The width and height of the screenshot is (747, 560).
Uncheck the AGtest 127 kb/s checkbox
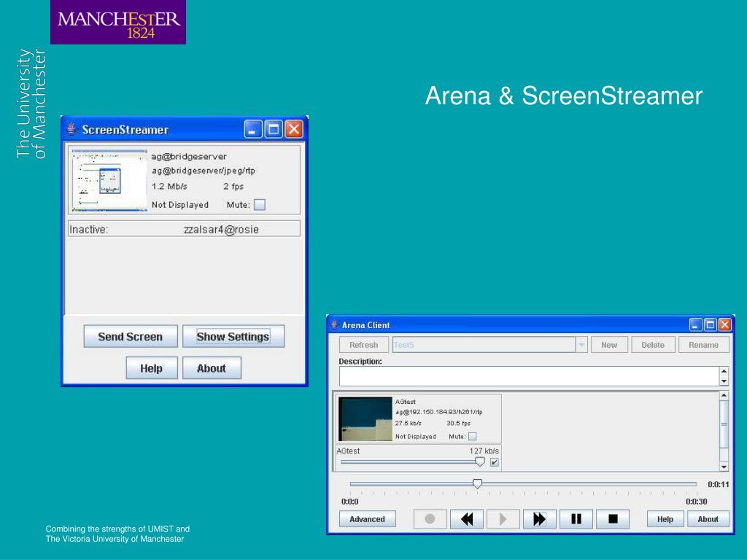point(495,462)
